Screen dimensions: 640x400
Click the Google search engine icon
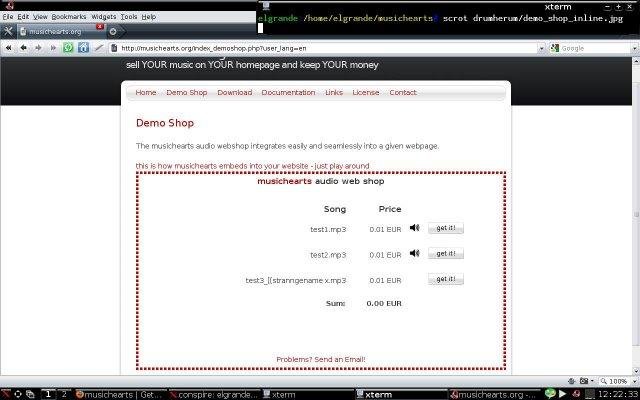(554, 48)
